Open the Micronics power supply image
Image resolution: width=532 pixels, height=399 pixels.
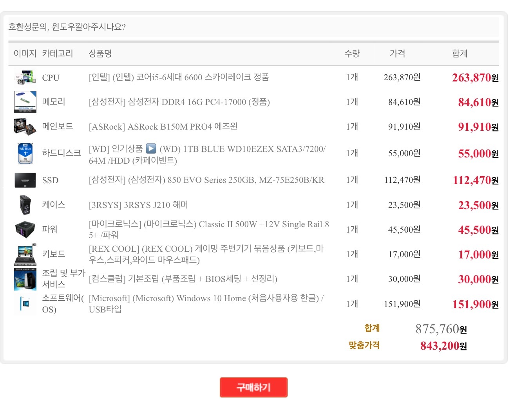pos(25,229)
